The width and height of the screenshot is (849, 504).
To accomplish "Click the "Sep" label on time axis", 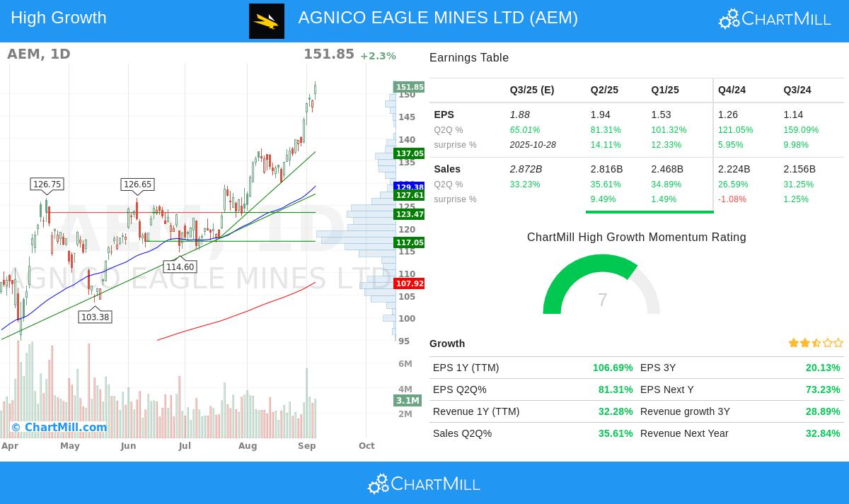I will (x=307, y=446).
